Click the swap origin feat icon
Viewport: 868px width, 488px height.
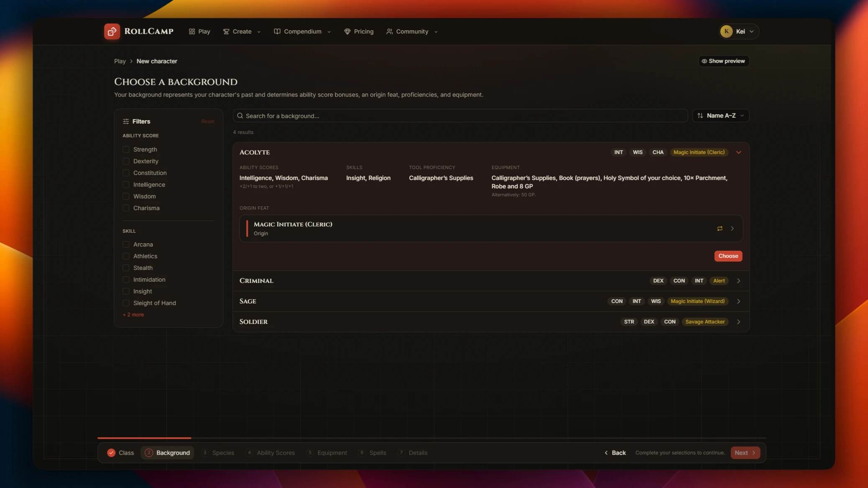click(720, 229)
